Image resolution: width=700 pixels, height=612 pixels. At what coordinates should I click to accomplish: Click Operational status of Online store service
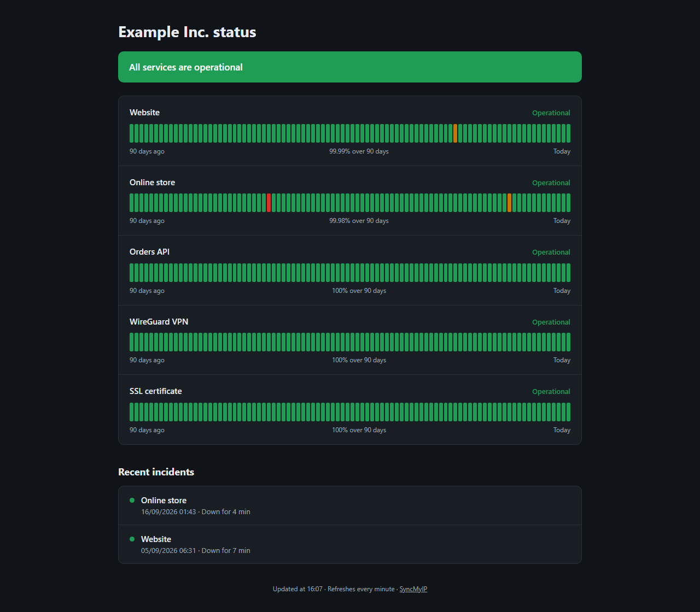coord(551,183)
